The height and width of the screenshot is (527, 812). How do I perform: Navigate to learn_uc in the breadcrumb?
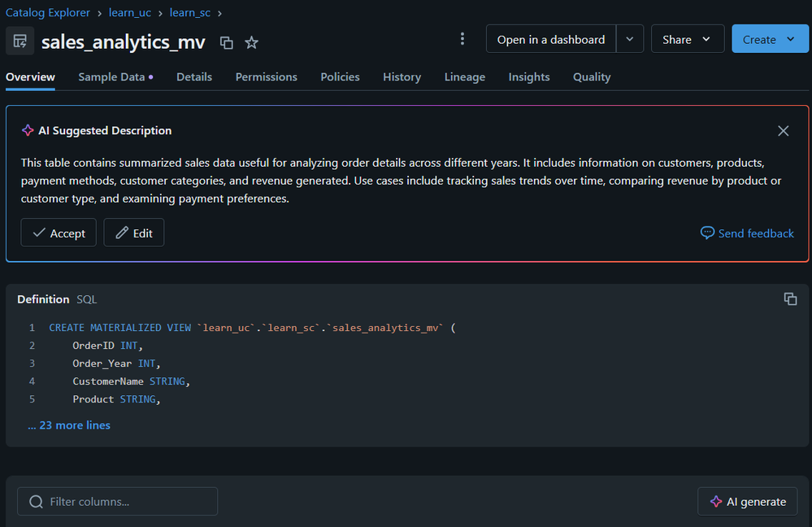click(130, 12)
